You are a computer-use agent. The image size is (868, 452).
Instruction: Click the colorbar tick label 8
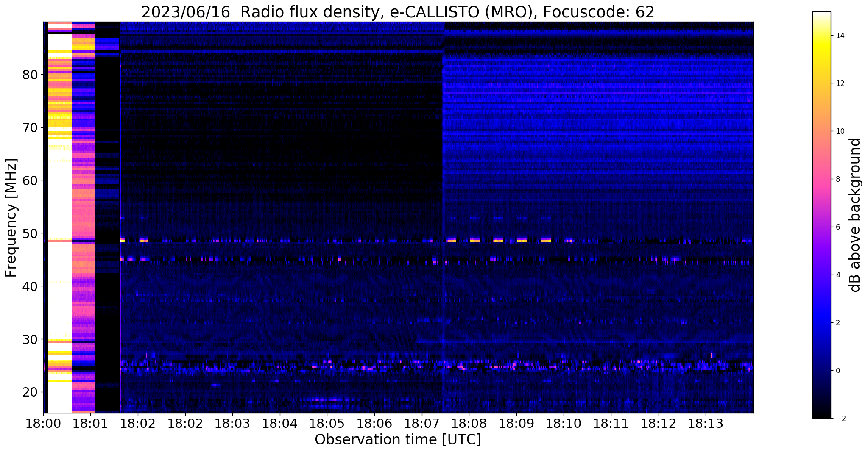point(837,179)
